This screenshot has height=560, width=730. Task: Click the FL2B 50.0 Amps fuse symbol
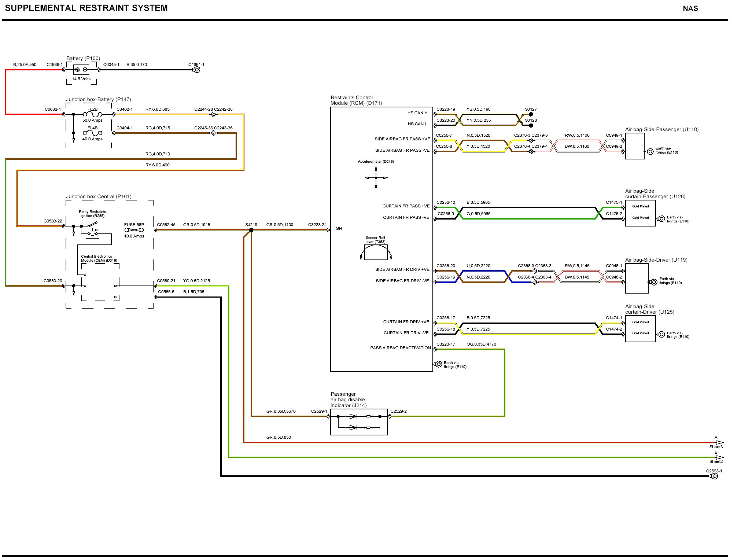tap(92, 114)
